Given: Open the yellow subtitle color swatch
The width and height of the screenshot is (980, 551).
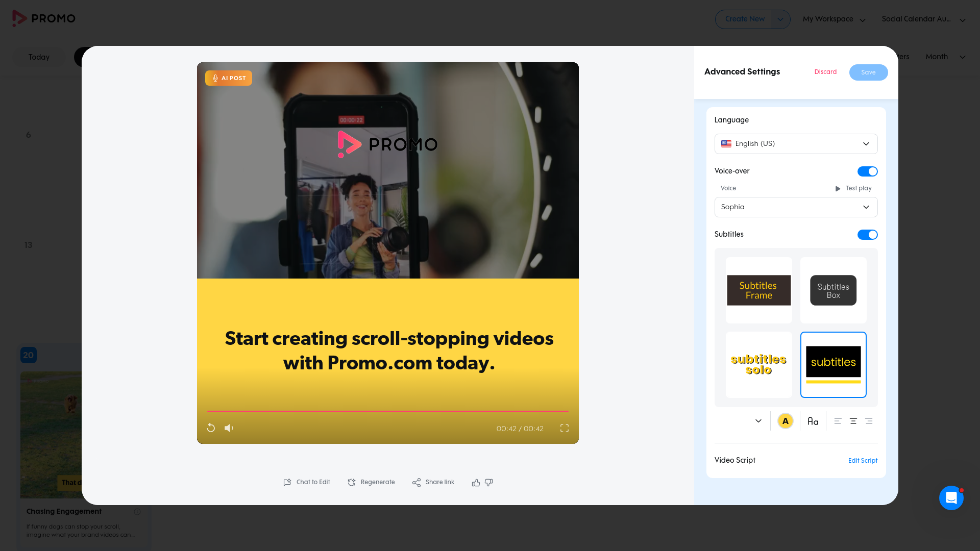Looking at the screenshot, I should (785, 421).
